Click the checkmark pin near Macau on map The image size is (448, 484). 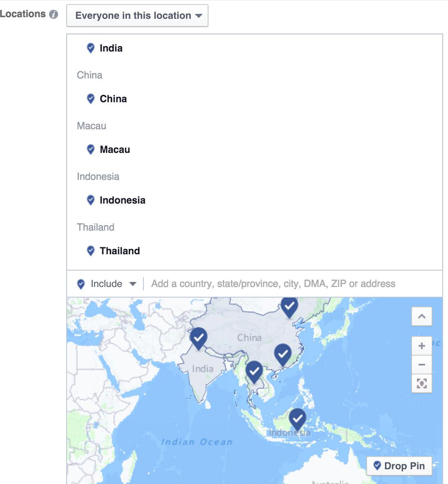283,354
